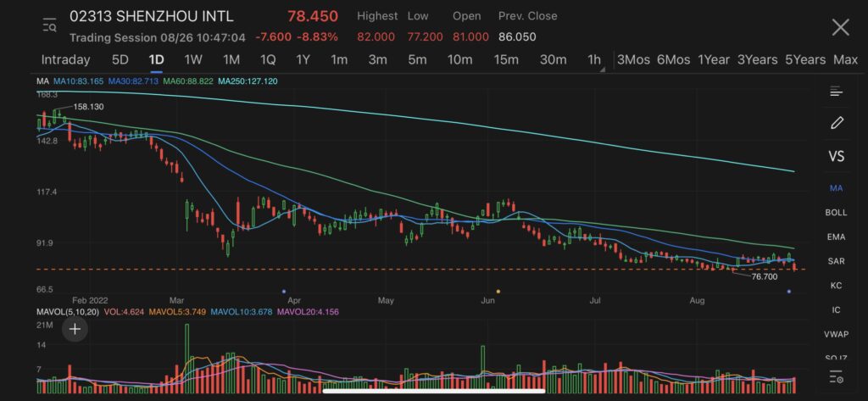This screenshot has height=401, width=868.
Task: Add a new indicator with plus button
Action: point(75,330)
